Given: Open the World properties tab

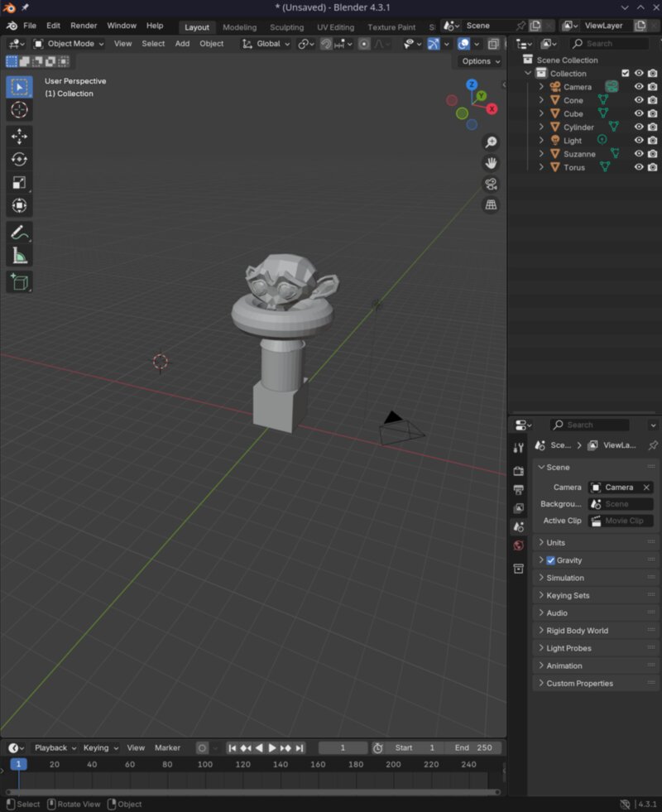Looking at the screenshot, I should [x=518, y=545].
